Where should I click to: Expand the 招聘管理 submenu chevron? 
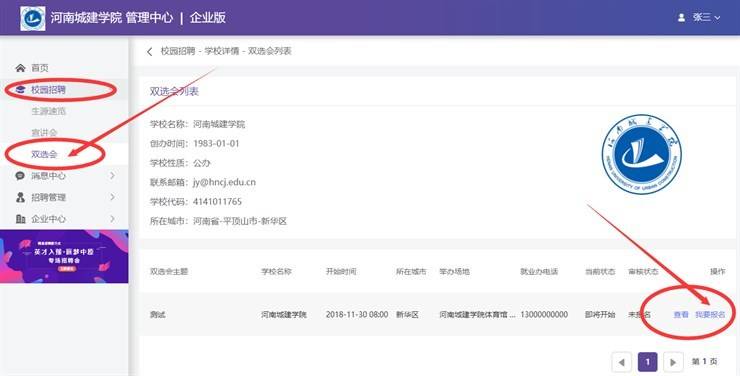click(x=112, y=197)
